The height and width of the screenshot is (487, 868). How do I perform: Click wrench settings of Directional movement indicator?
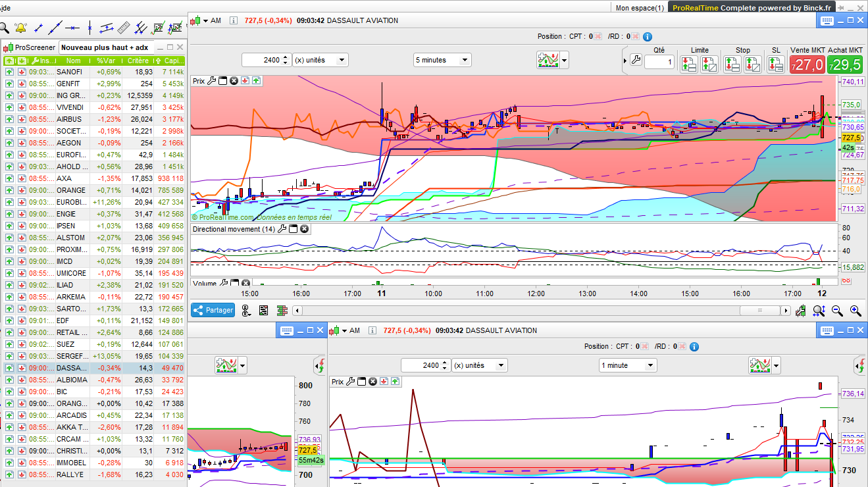pos(282,229)
